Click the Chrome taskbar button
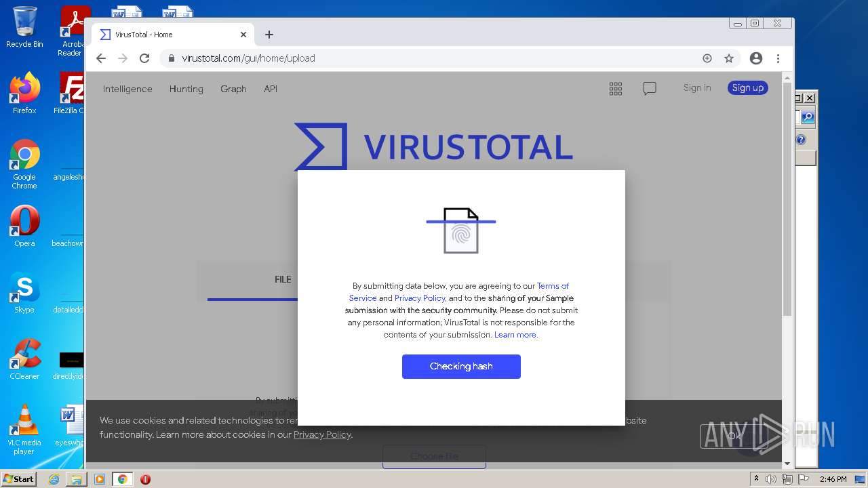 123,479
